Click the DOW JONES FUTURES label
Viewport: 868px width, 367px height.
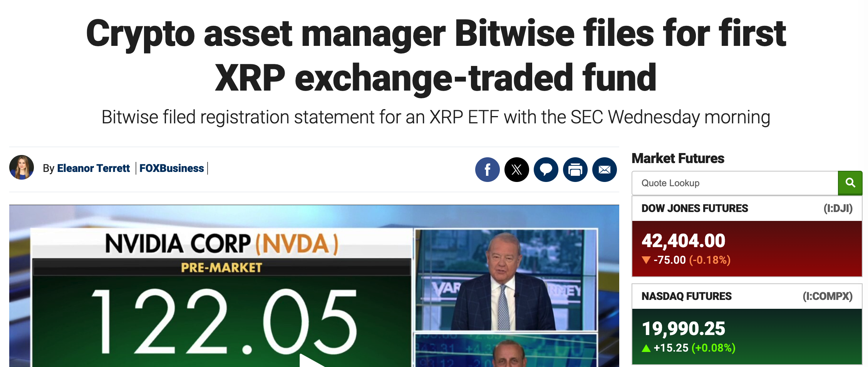(695, 208)
